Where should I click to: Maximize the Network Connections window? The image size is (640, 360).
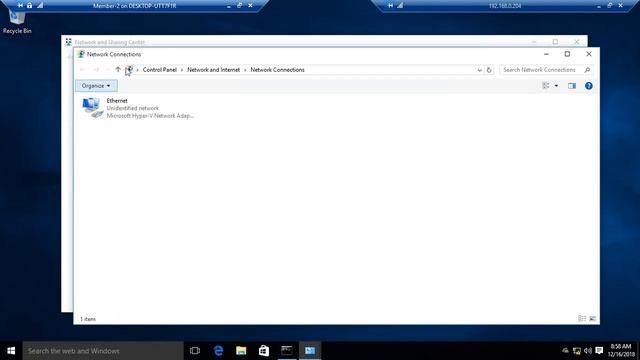(567, 54)
